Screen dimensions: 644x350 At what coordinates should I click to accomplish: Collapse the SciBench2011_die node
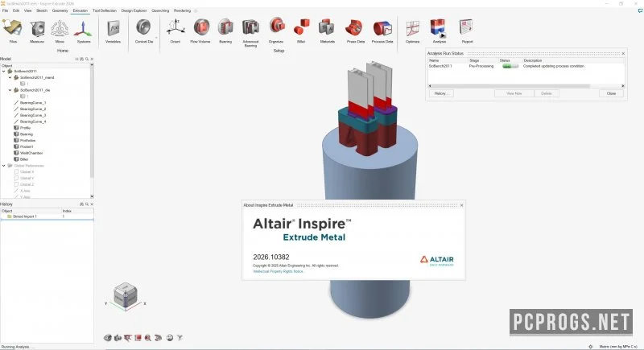[10, 90]
